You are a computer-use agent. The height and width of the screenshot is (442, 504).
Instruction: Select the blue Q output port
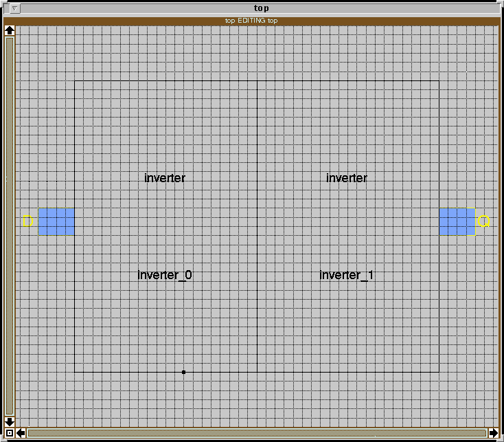point(457,221)
